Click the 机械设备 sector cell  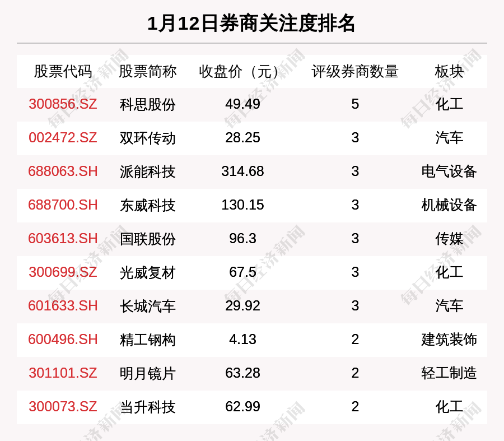click(449, 205)
